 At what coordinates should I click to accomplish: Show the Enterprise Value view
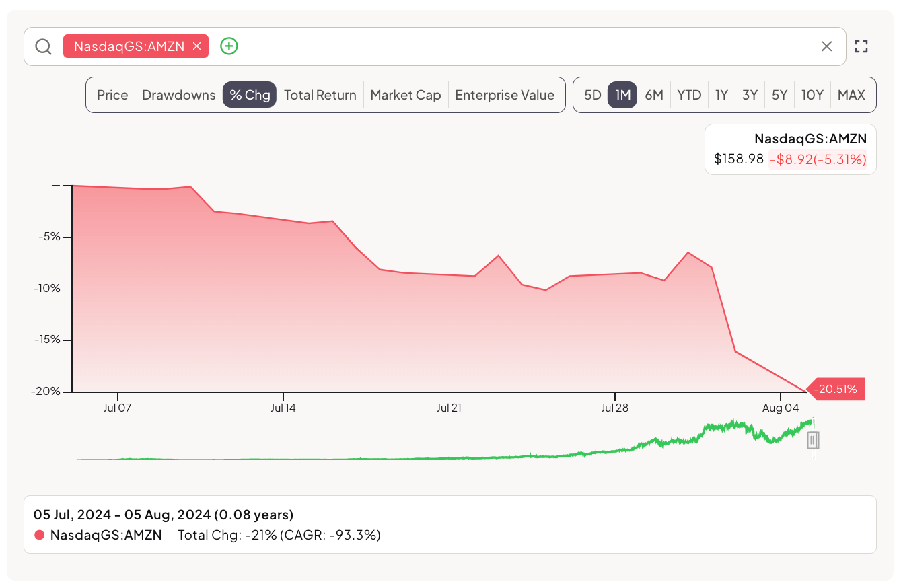coord(505,95)
